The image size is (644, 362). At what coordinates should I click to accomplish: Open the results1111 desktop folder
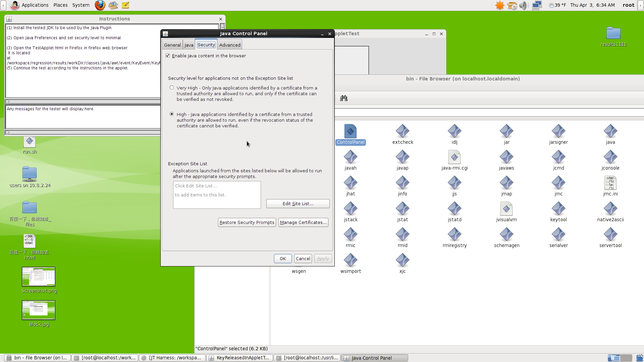click(613, 34)
